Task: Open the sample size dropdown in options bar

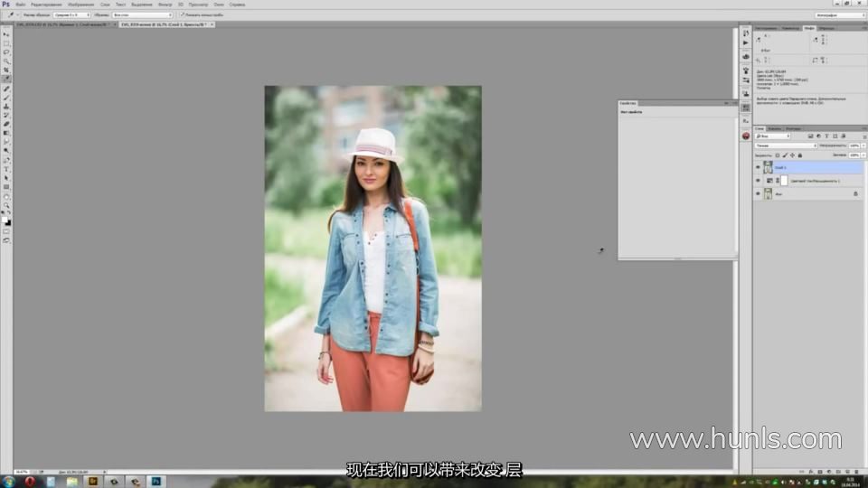Action: click(72, 14)
